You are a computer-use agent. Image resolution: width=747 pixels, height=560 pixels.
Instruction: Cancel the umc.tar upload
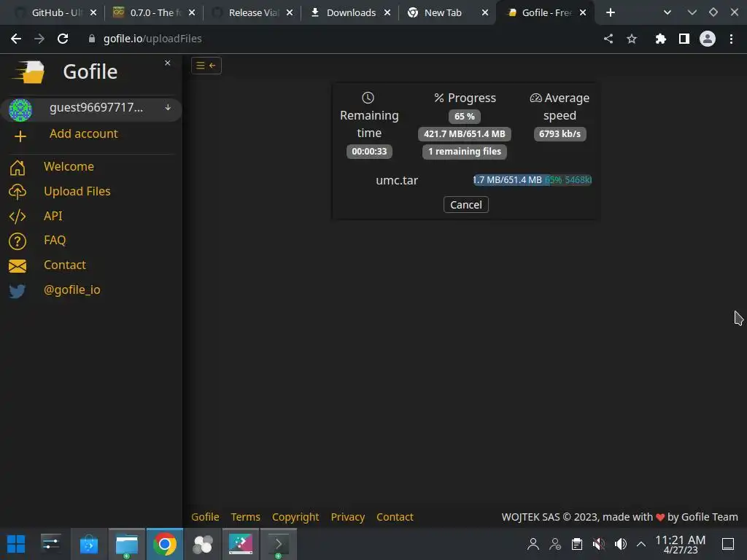pos(466,205)
